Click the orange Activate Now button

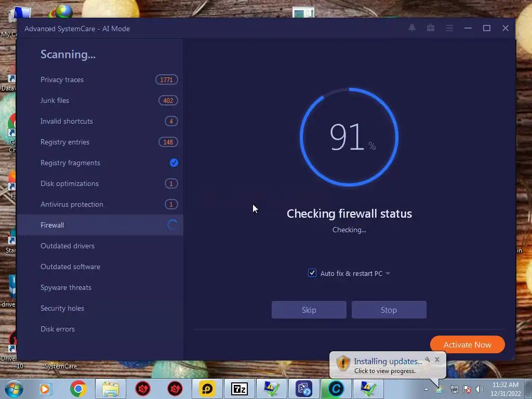click(467, 345)
